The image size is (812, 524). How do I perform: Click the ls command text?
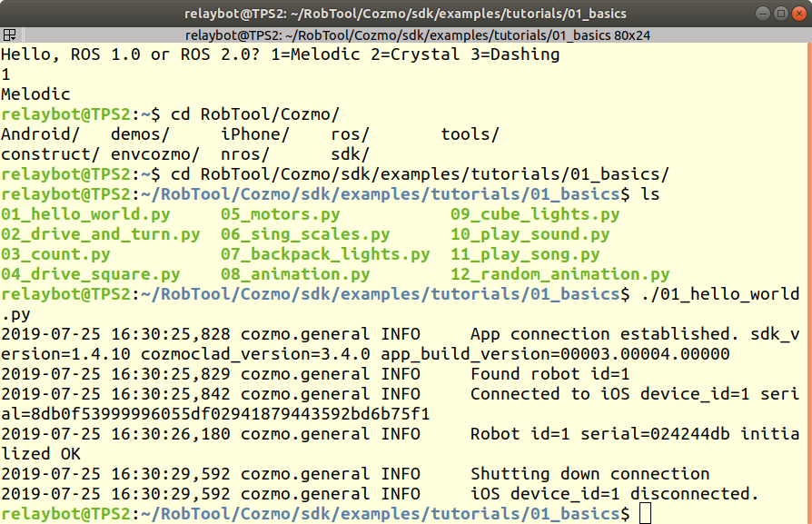click(x=650, y=194)
